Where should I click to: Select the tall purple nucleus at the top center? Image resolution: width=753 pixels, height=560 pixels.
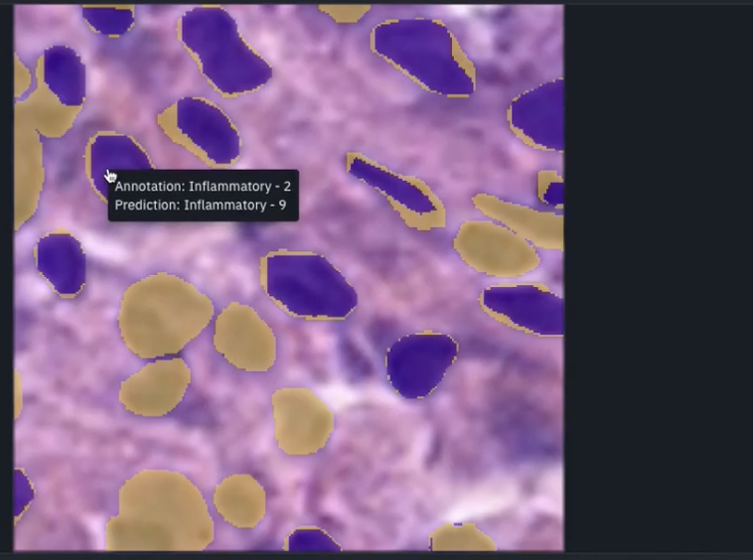click(224, 51)
